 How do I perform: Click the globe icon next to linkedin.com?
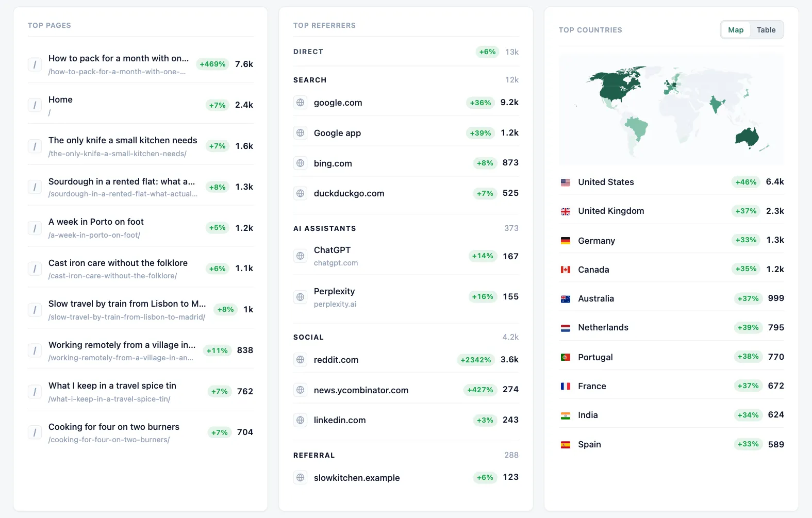click(x=301, y=420)
